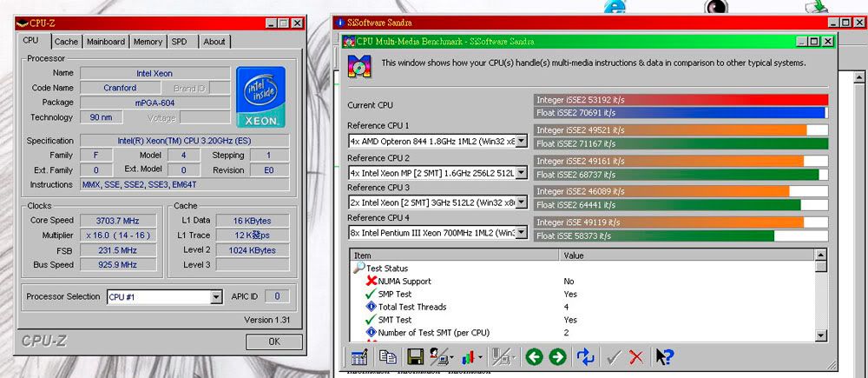The image size is (868, 378).
Task: Open Internet Explorer desktop icon
Action: (x=615, y=6)
